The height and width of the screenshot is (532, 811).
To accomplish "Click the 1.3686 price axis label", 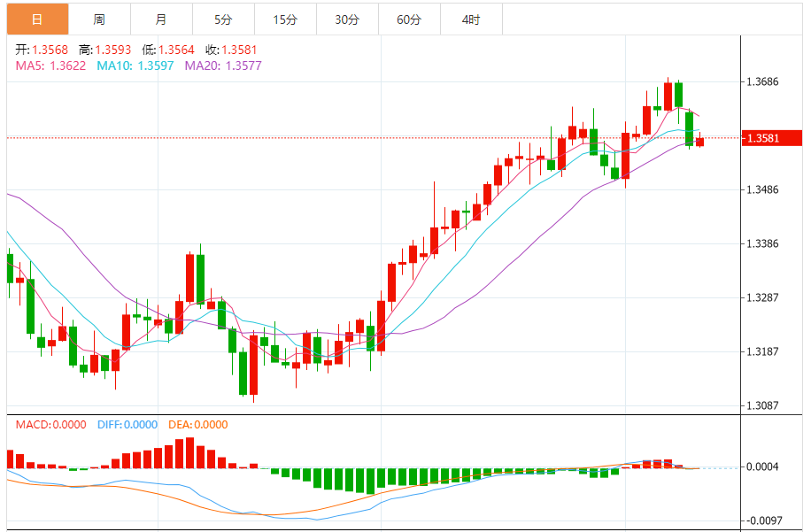I will coord(762,81).
